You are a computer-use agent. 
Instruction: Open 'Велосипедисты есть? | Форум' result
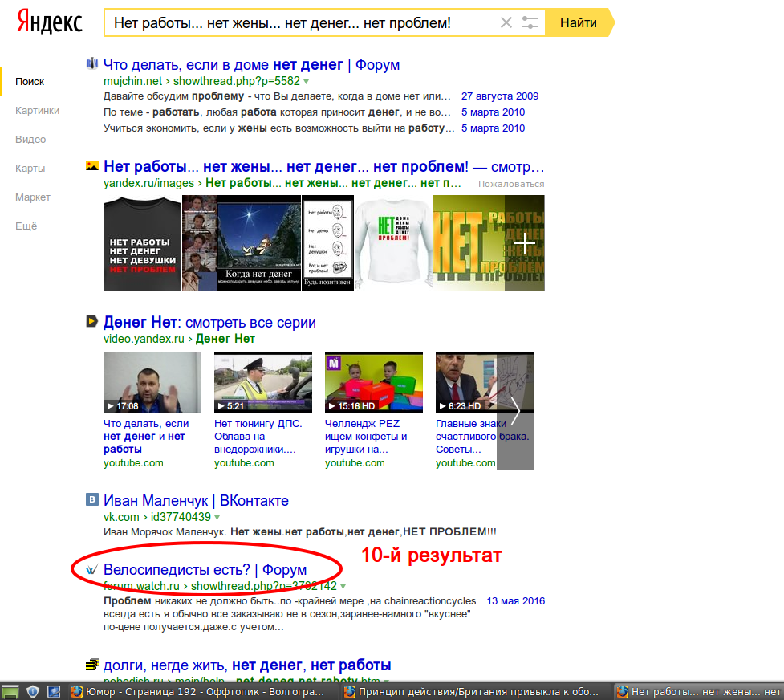tap(205, 569)
